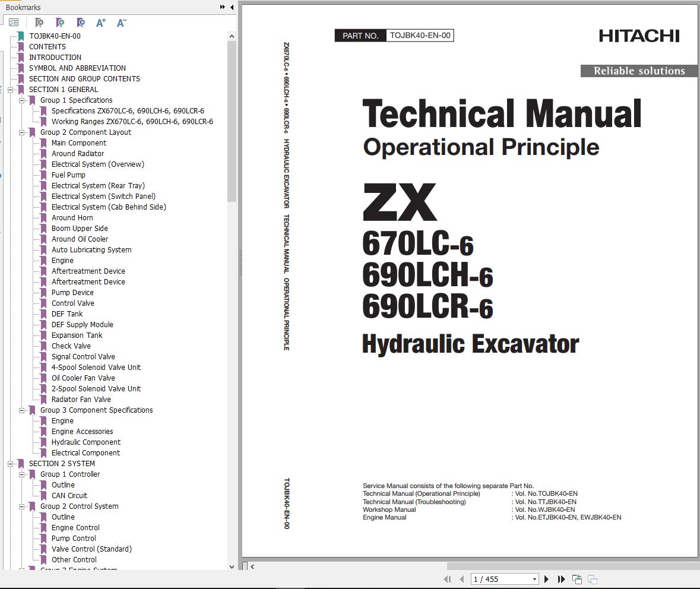Open the INTRODUCTION bookmark
The image size is (700, 589).
click(x=55, y=58)
